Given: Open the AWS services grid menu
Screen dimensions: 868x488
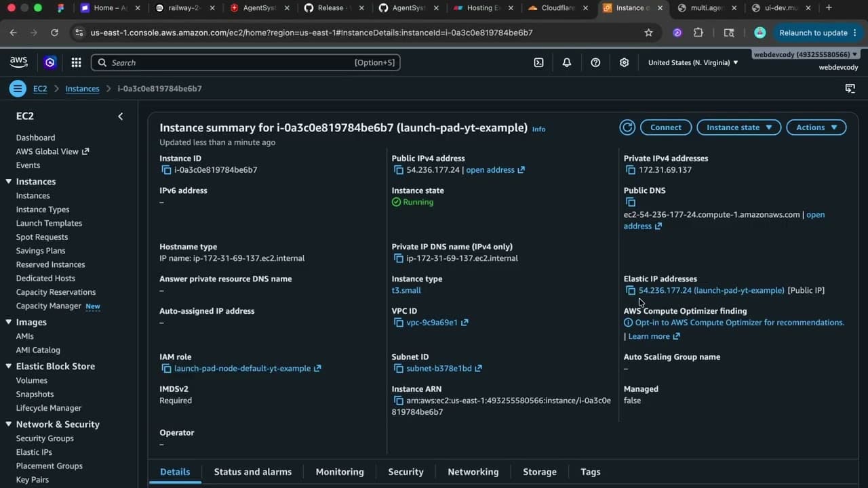Looking at the screenshot, I should pyautogui.click(x=76, y=62).
